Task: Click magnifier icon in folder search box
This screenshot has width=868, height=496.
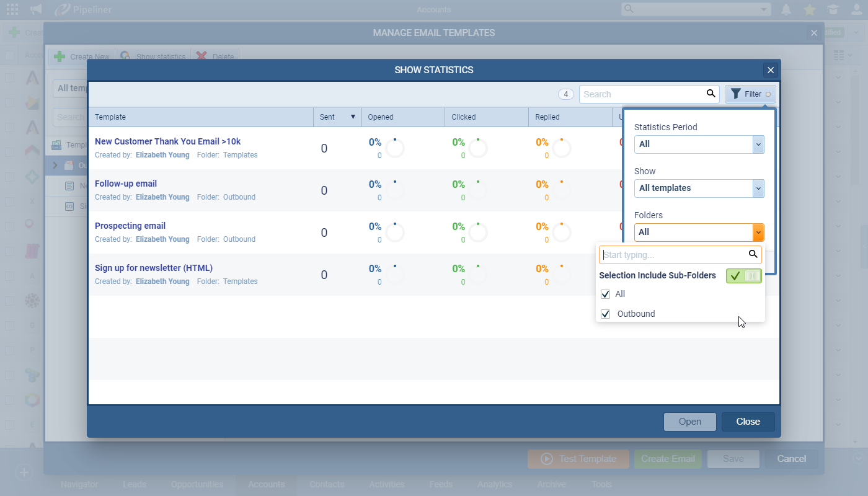Action: tap(753, 254)
